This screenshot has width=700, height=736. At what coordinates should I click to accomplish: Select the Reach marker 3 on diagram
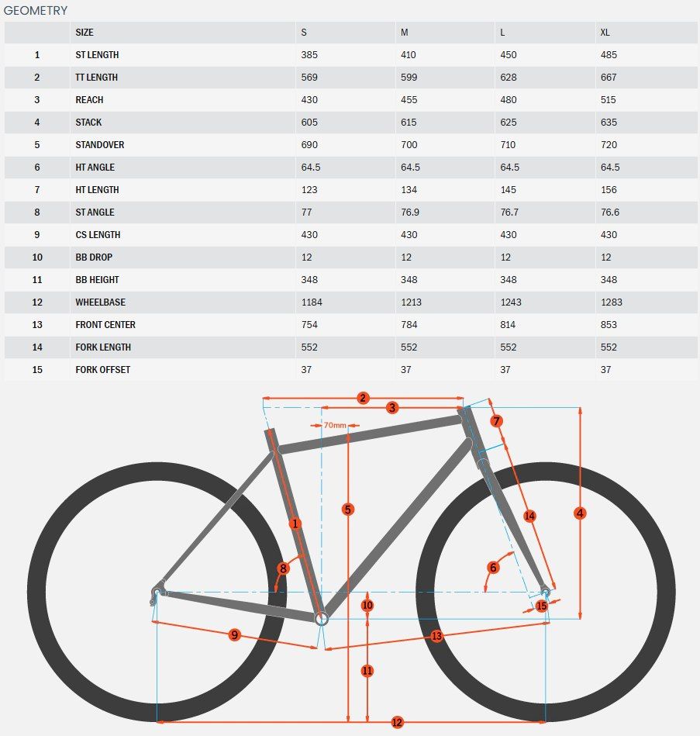[x=392, y=407]
